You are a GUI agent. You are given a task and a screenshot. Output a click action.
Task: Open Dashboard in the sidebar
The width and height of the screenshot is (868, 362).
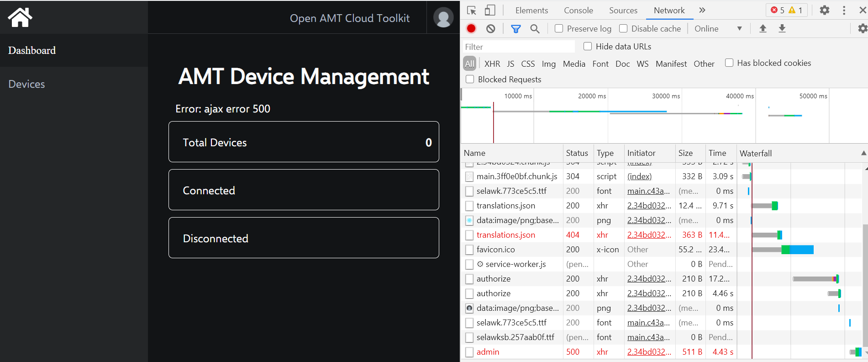(x=74, y=50)
